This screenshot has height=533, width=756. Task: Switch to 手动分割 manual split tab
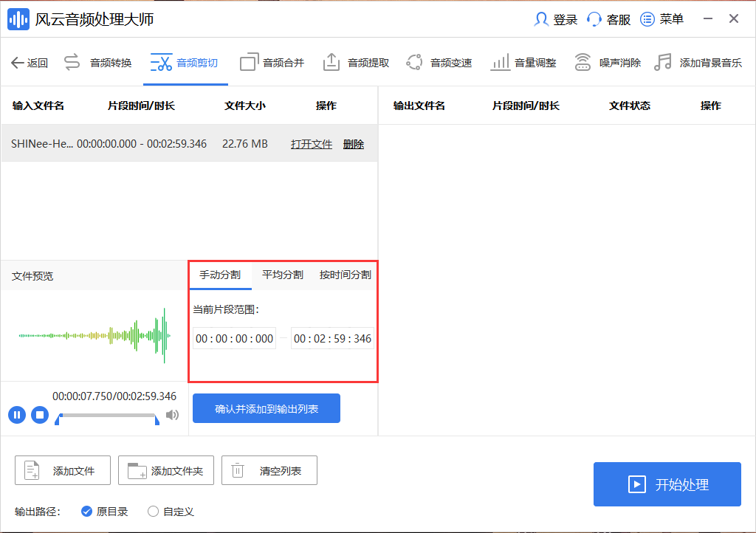220,275
